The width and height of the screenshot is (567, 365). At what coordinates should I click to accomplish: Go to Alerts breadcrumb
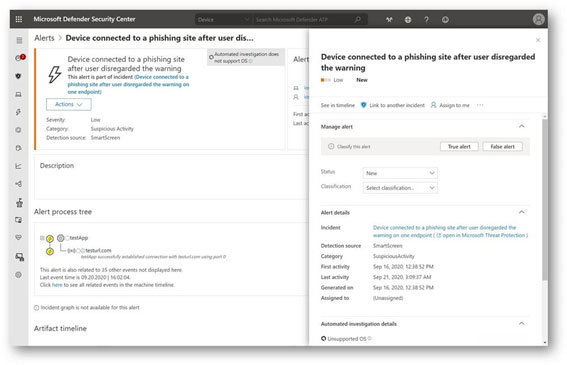44,38
